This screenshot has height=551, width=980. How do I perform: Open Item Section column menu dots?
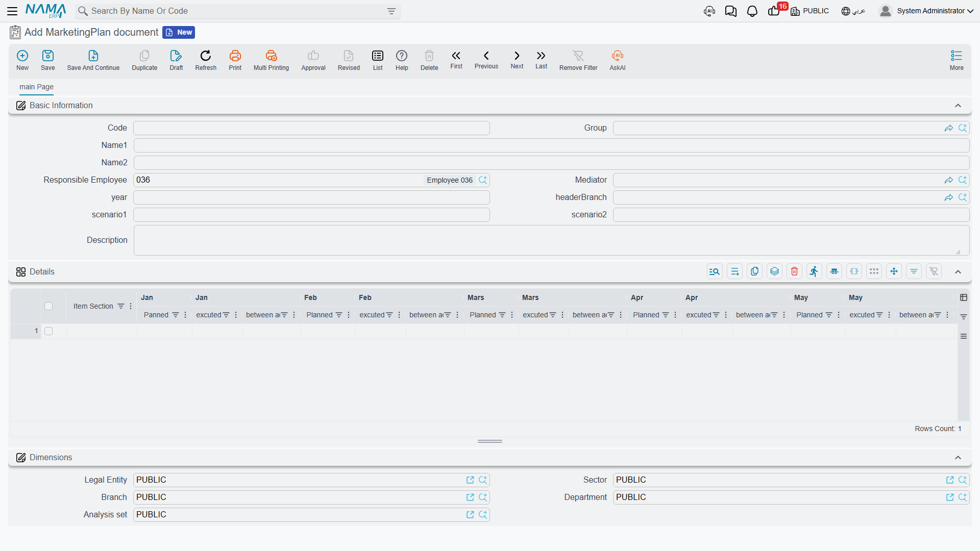click(131, 306)
